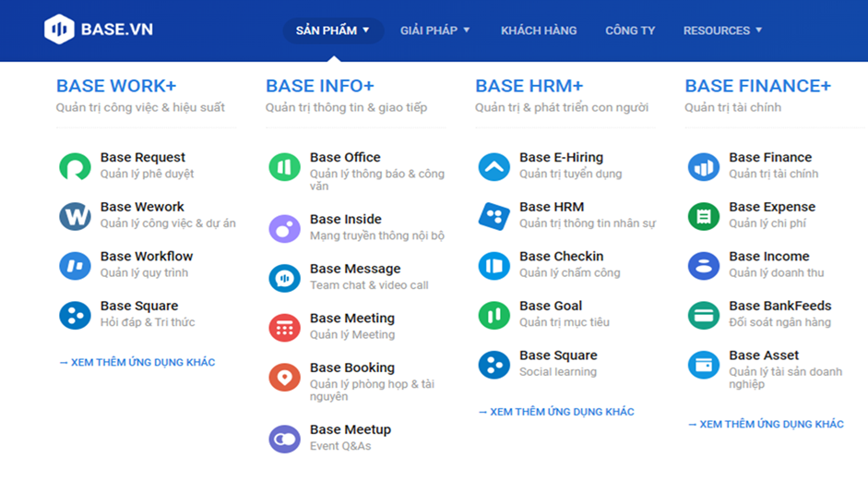Click 'Hỏi đáp & Tri thức' text

tap(148, 322)
